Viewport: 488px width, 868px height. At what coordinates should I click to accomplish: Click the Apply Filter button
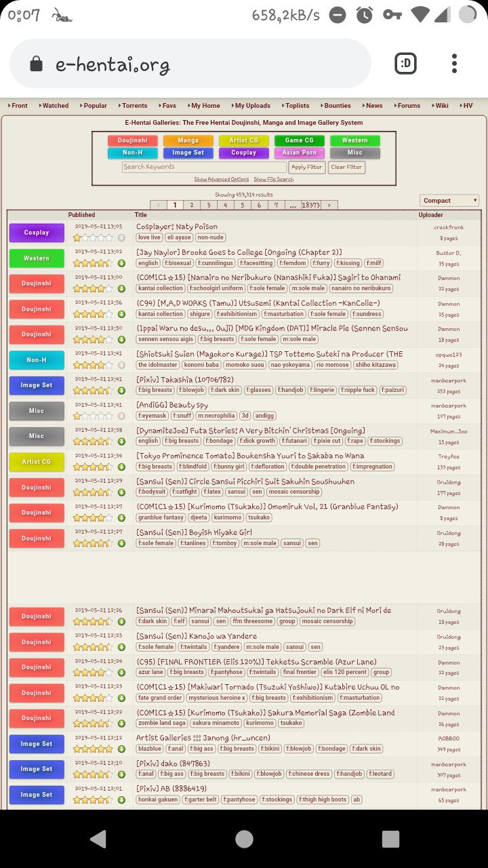point(306,167)
